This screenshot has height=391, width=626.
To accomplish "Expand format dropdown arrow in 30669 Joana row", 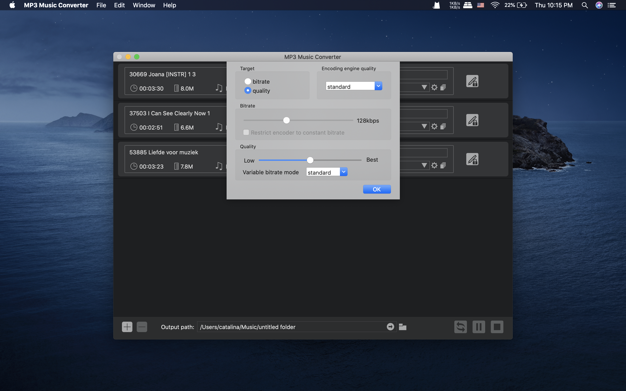I will pyautogui.click(x=424, y=87).
